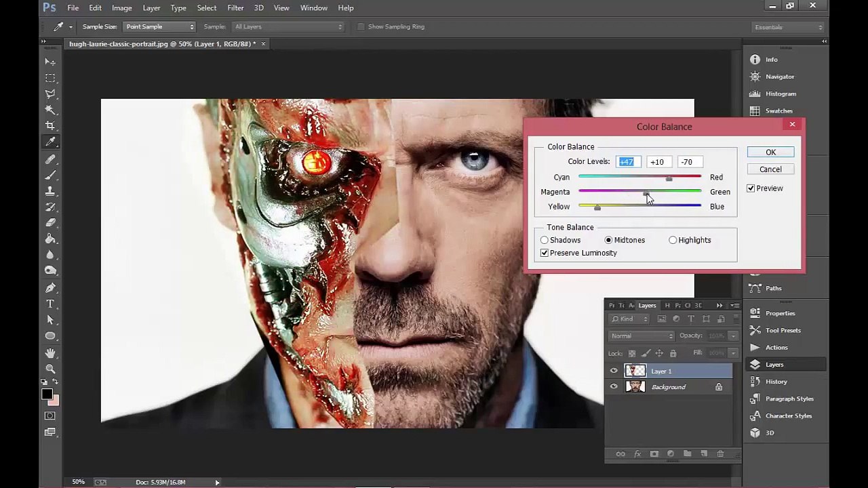Image resolution: width=868 pixels, height=488 pixels.
Task: Click OK in Color Balance dialog
Action: pos(770,152)
